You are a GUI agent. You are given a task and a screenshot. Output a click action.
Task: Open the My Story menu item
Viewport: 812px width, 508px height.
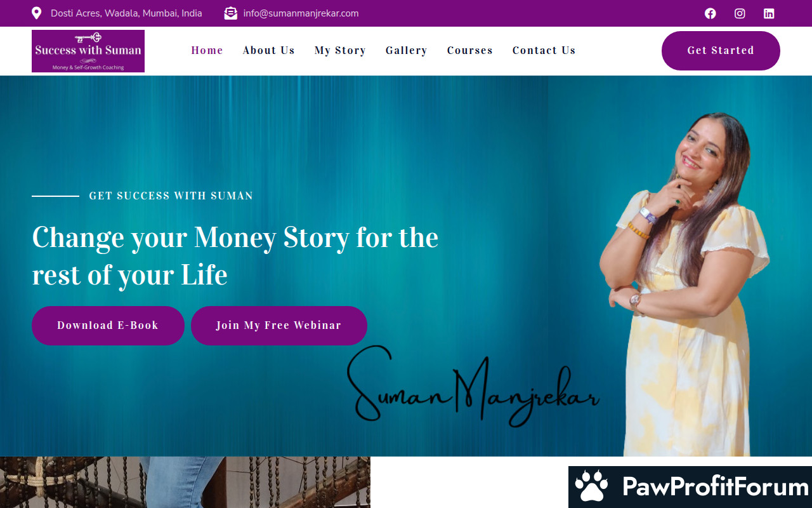pyautogui.click(x=340, y=50)
